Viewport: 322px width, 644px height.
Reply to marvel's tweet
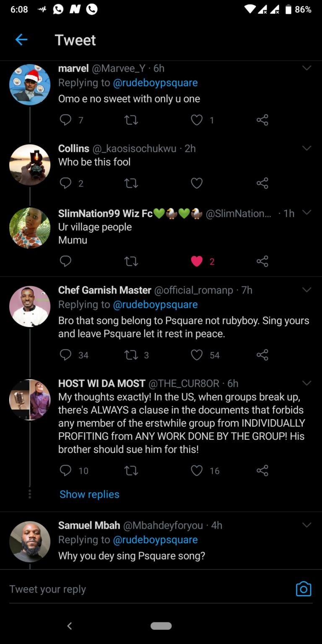coord(66,120)
